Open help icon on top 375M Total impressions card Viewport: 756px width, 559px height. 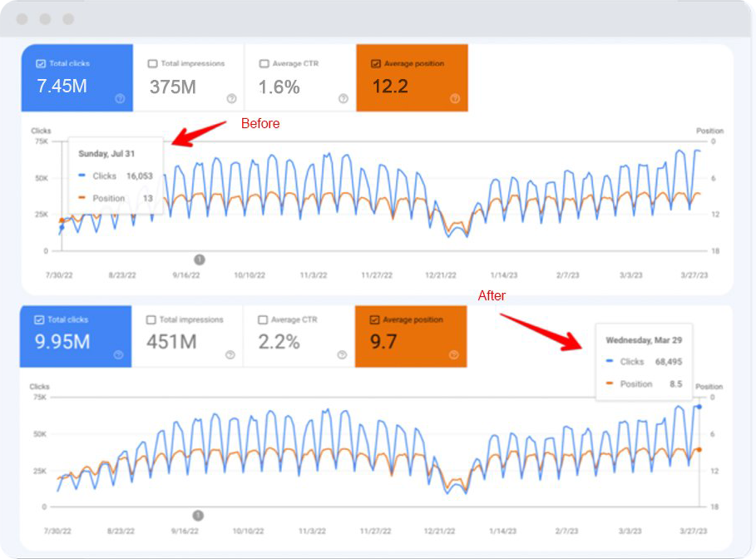click(x=231, y=98)
